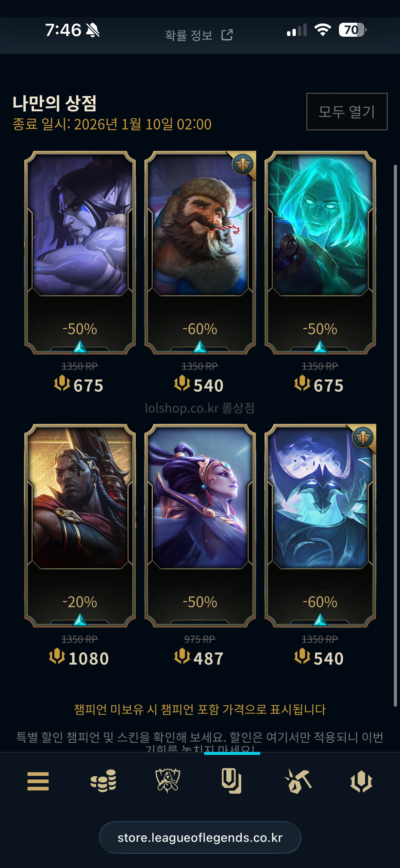Open the coins currency icon tab
400x868 pixels.
[103, 781]
